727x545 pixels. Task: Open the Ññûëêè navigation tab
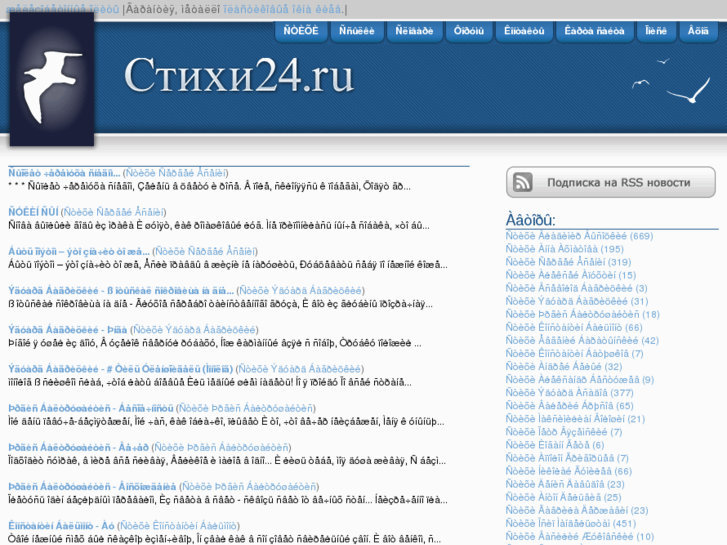pyautogui.click(x=356, y=31)
